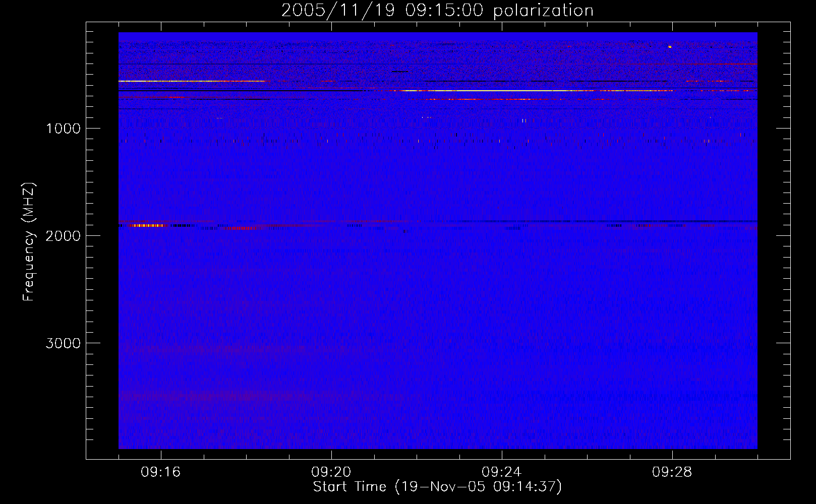Click the plot title "2005/11/19 09:15:00 polarization"
Screen dimensions: 816x504
437,11
